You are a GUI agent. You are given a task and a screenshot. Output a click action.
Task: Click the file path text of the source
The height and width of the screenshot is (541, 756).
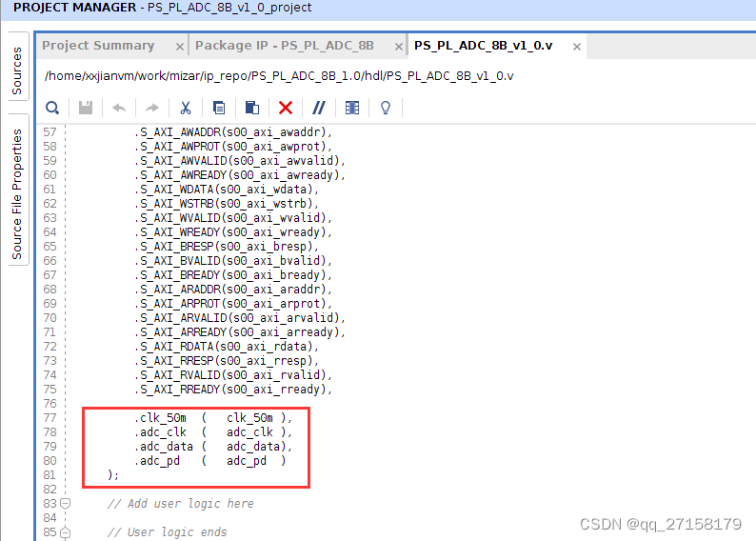(279, 76)
